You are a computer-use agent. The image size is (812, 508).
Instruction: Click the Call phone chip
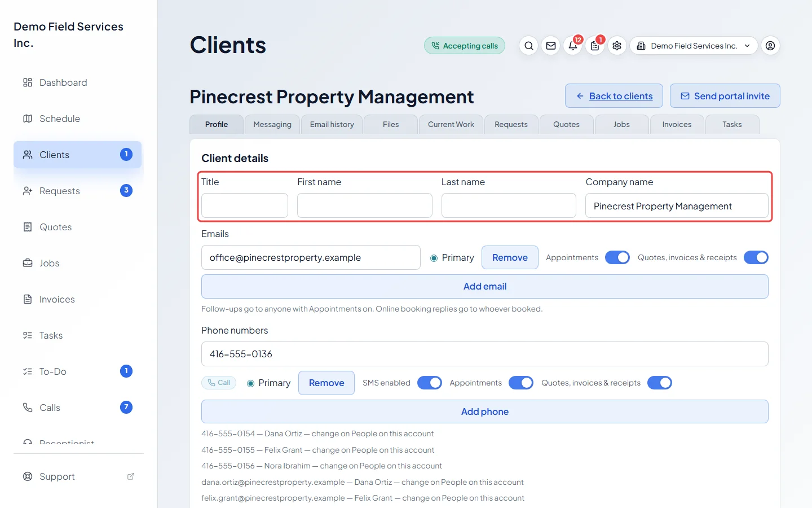[x=219, y=383]
